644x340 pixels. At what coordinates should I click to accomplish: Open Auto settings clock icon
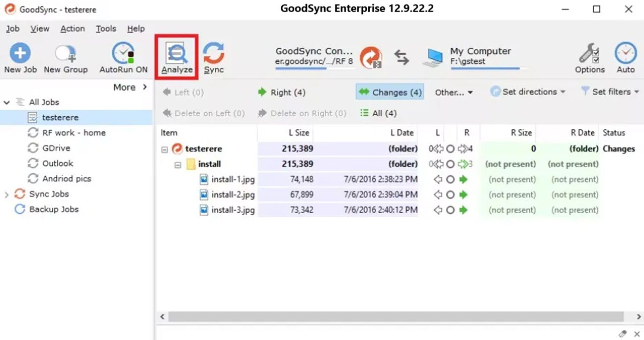coord(625,53)
